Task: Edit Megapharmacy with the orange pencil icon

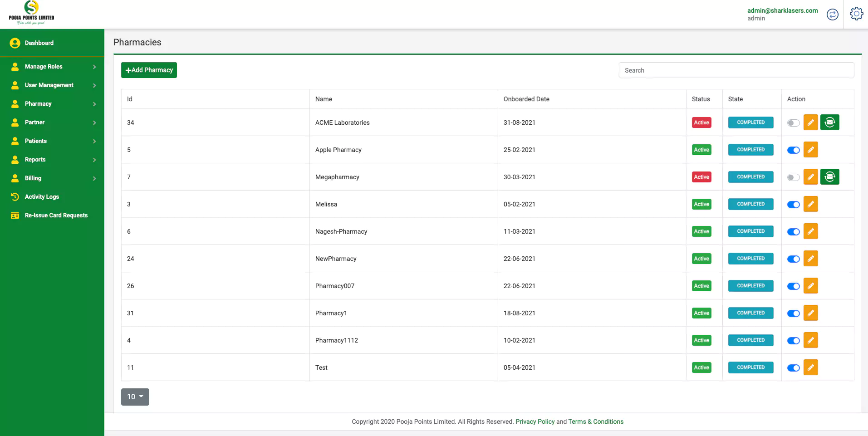Action: pyautogui.click(x=810, y=177)
